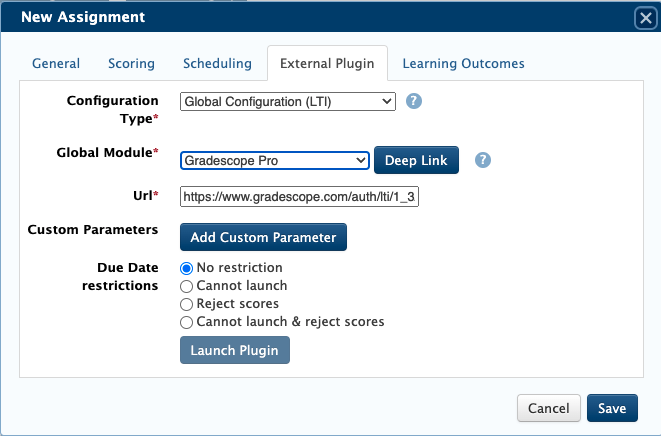Screen dimensions: 661x436
Task: Select the No restriction radio option
Action: tap(185, 268)
